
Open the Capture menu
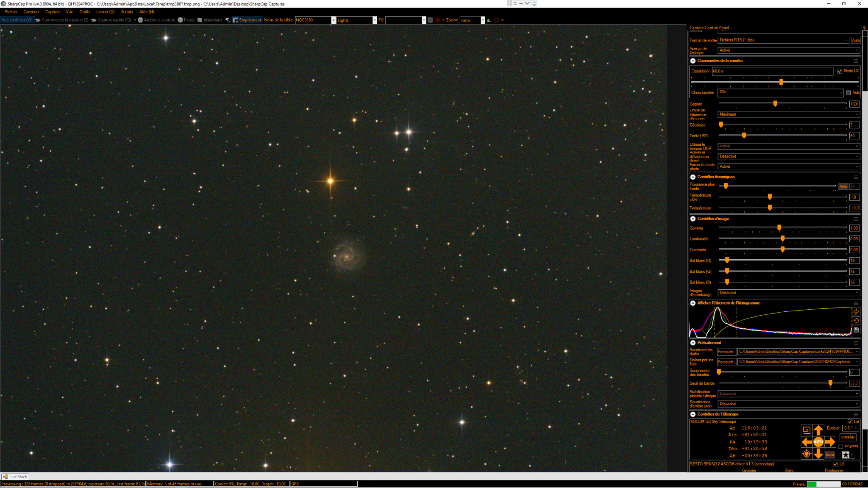point(53,12)
